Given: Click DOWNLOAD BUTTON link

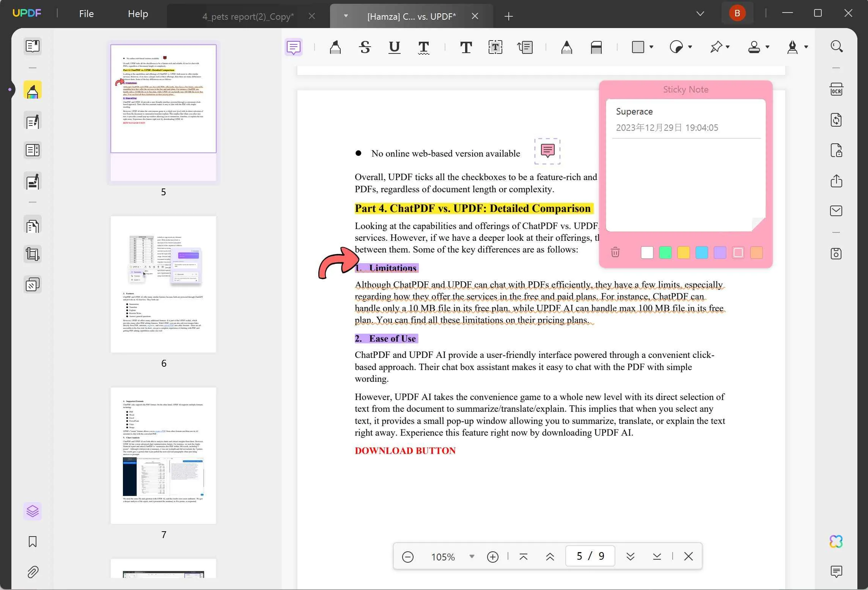Looking at the screenshot, I should click(x=404, y=450).
